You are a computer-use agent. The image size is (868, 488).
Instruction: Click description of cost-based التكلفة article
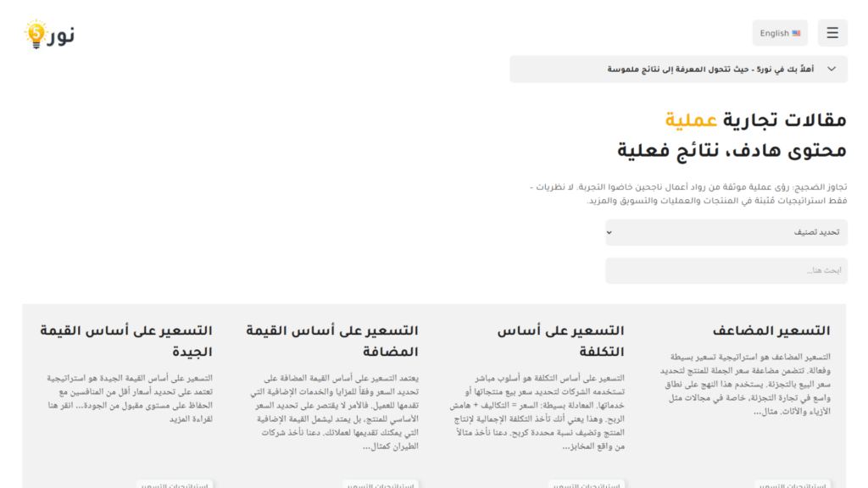(x=537, y=412)
